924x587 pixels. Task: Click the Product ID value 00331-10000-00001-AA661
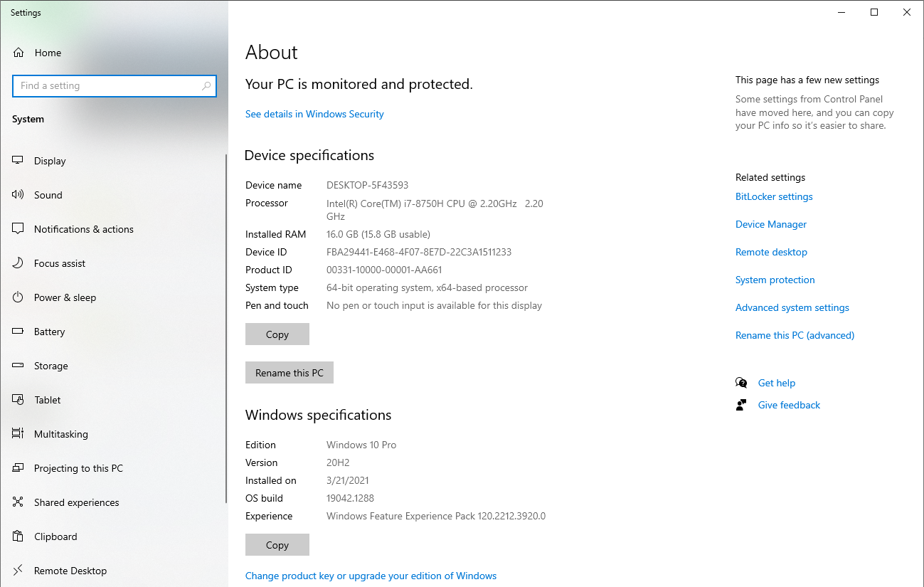(384, 270)
